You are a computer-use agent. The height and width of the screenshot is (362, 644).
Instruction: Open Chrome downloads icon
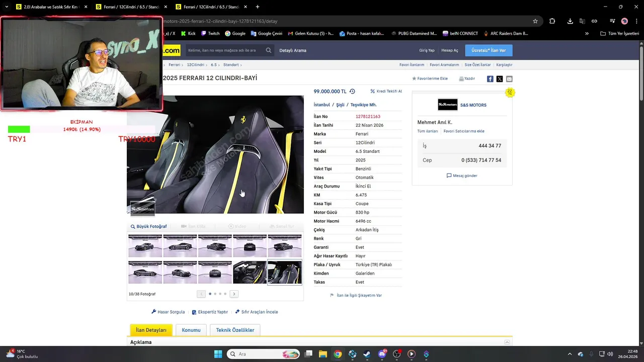(570, 21)
